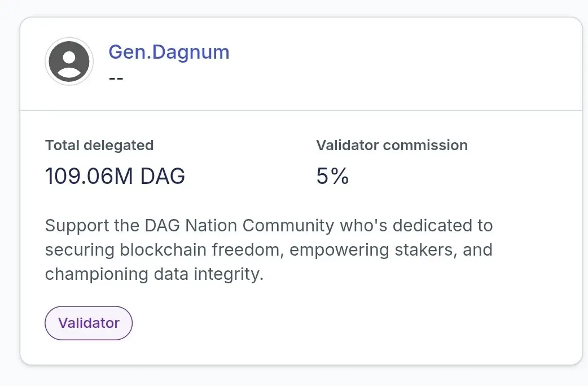The image size is (588, 386).
Task: Click the Validator badge tag
Action: click(x=89, y=323)
